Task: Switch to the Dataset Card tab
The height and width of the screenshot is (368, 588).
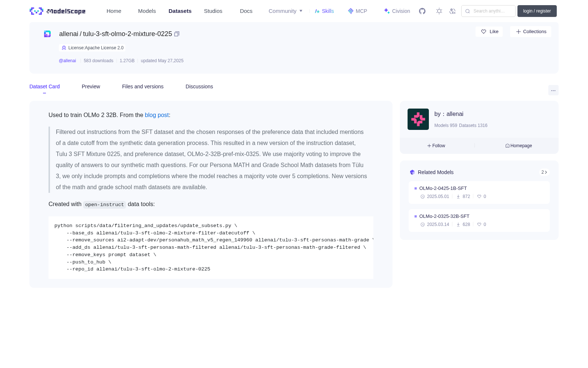Action: [44, 86]
